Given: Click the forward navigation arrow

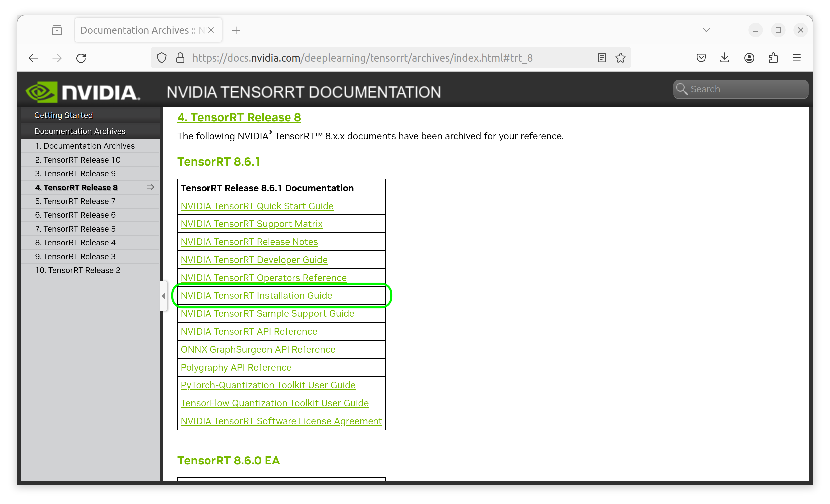Looking at the screenshot, I should [57, 58].
